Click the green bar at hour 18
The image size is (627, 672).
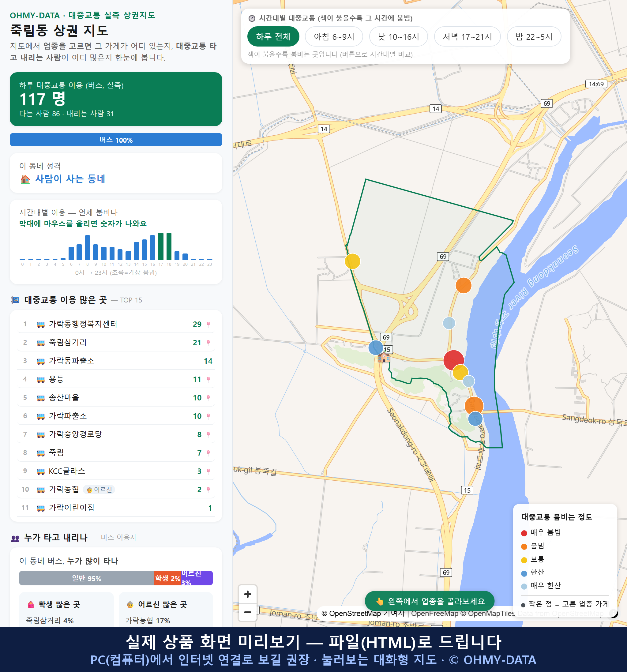169,246
